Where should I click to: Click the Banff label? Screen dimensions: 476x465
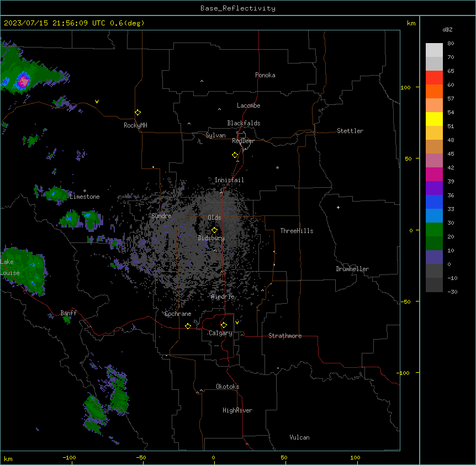pyautogui.click(x=68, y=313)
